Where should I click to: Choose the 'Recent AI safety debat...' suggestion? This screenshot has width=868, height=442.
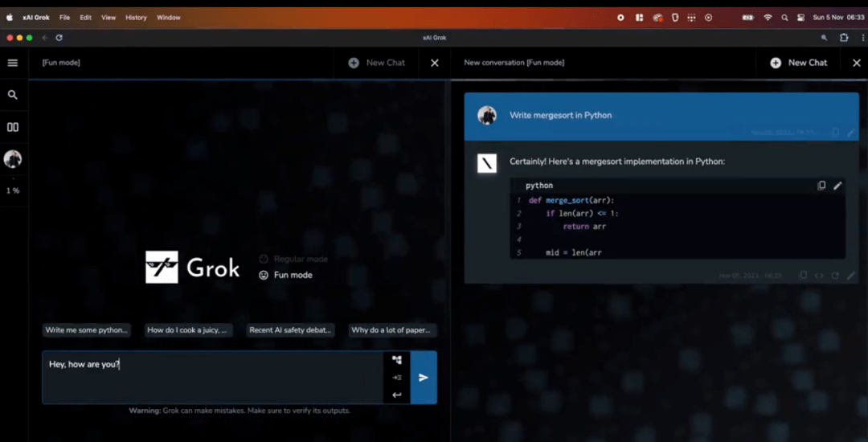[291, 330]
